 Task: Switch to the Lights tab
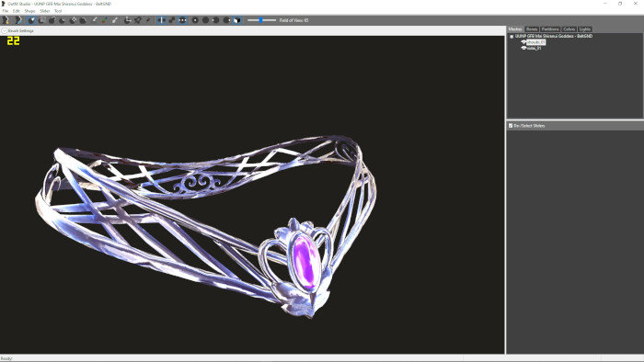coord(584,29)
